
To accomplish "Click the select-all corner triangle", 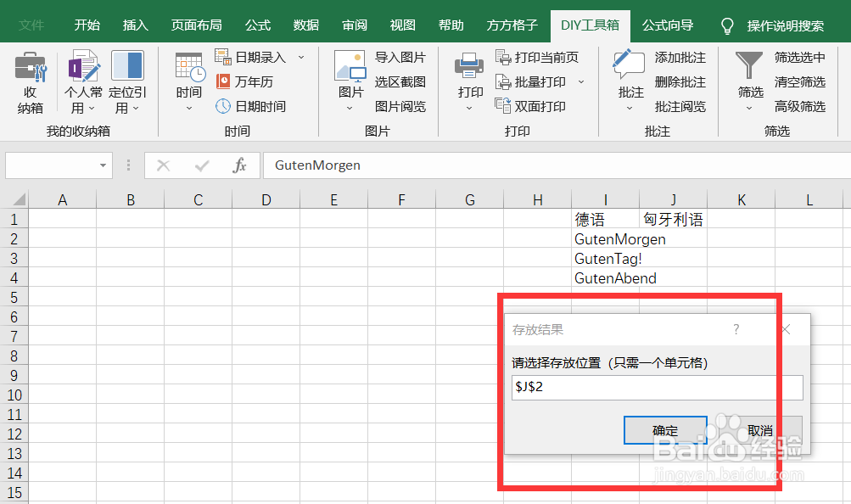I will tap(20, 199).
